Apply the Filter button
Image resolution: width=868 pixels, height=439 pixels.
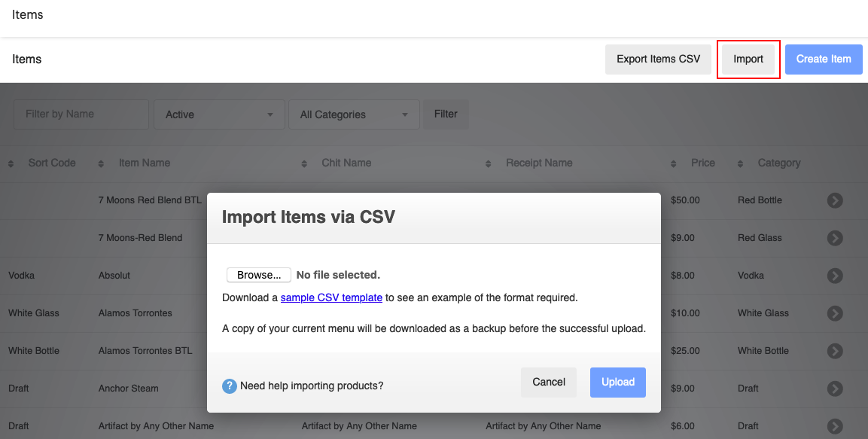coord(445,114)
